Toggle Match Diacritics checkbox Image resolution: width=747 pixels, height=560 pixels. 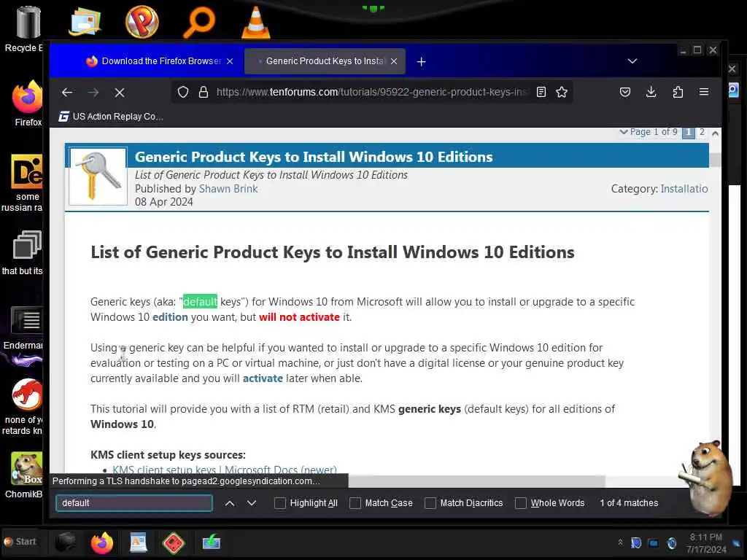(430, 503)
